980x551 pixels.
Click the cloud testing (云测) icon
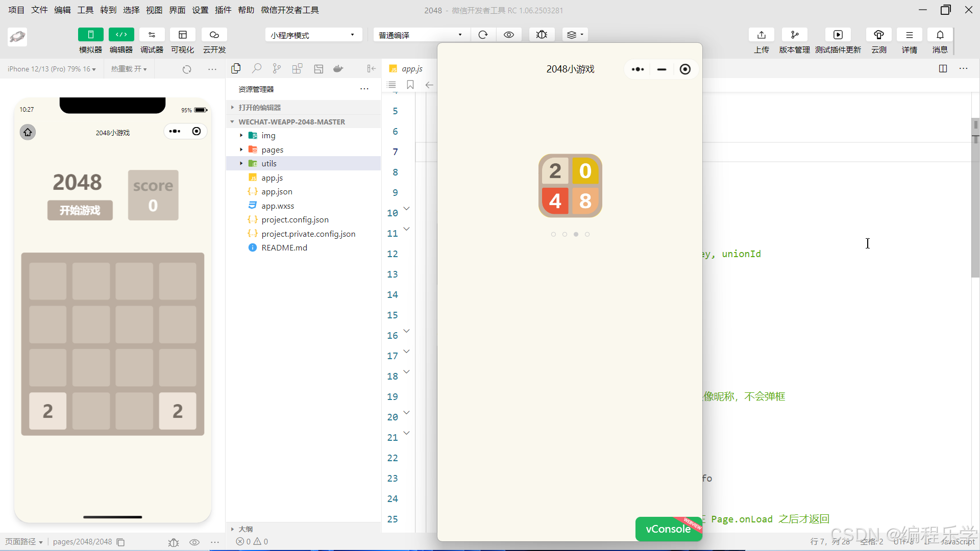[x=878, y=35]
